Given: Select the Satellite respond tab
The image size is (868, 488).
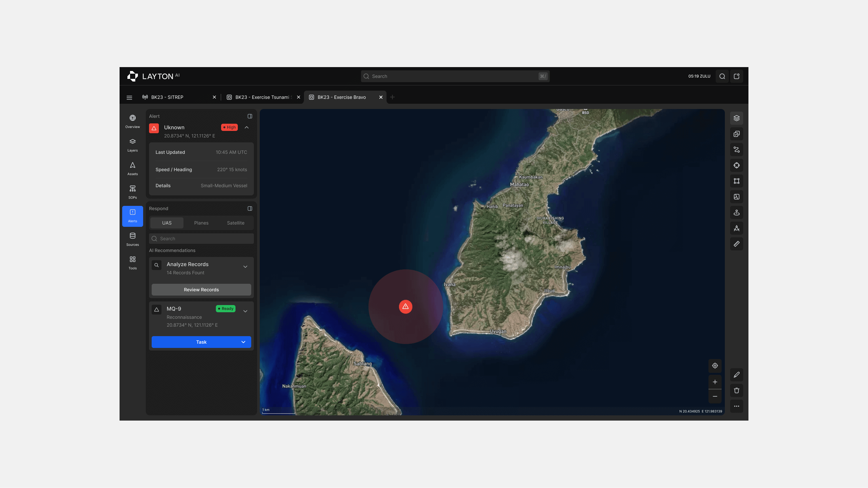Looking at the screenshot, I should [236, 223].
